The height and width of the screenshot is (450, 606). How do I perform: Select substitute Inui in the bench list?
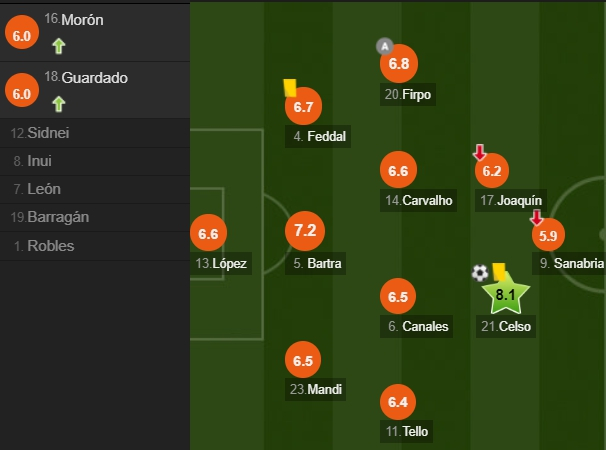click(38, 161)
